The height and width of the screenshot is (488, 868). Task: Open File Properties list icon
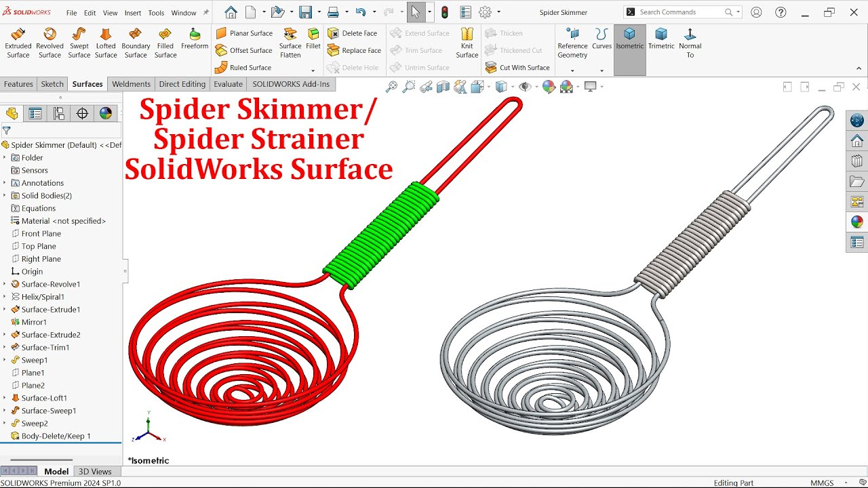(x=465, y=12)
